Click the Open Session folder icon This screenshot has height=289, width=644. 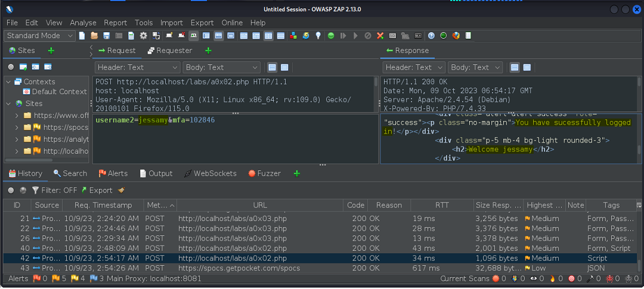pos(94,36)
